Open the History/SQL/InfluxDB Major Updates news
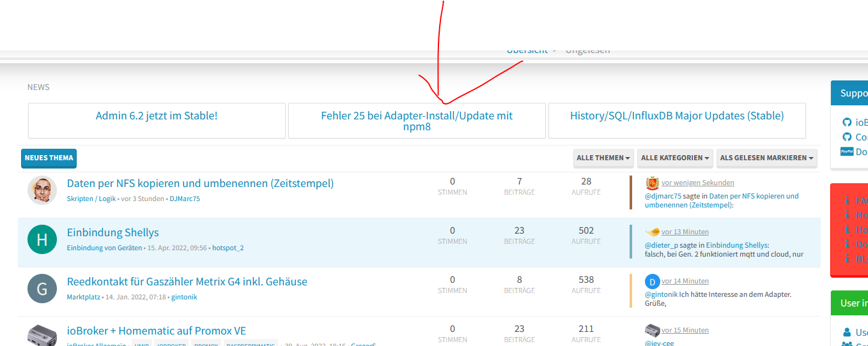868x346 pixels. point(677,116)
